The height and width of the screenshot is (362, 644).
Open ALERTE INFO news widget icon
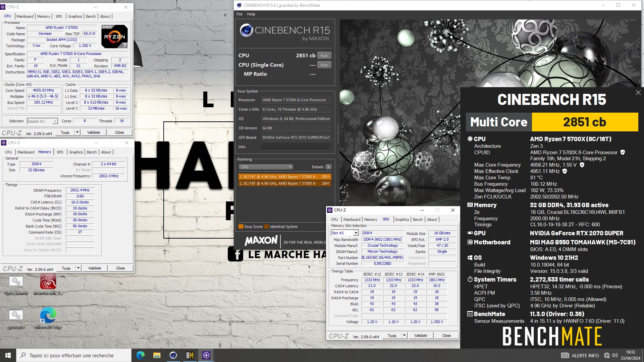[x=565, y=355]
